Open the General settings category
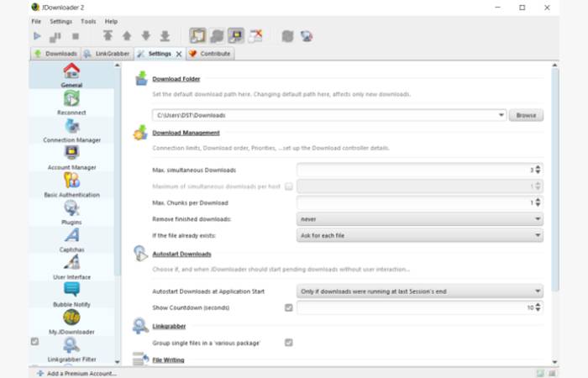The height and width of the screenshot is (378, 588). [x=71, y=76]
